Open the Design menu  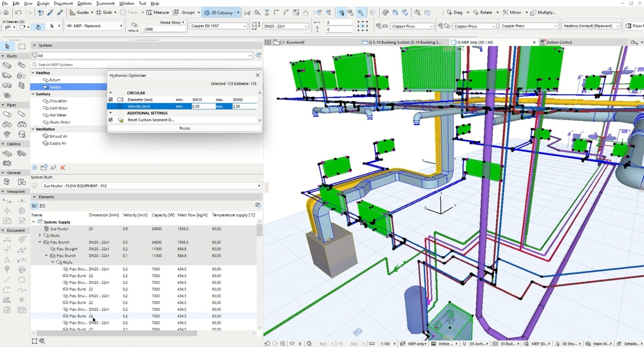click(x=43, y=4)
